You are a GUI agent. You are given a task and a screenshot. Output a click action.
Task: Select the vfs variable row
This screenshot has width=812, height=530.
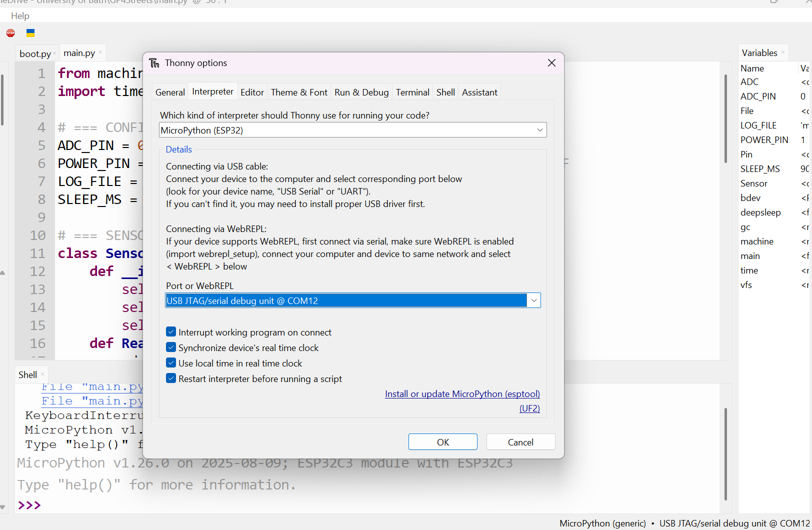773,285
